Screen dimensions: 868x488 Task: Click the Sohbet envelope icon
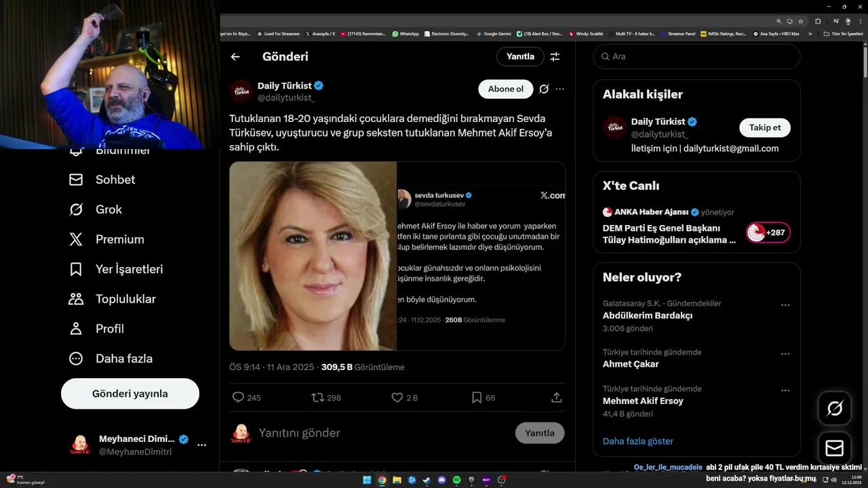[76, 180]
